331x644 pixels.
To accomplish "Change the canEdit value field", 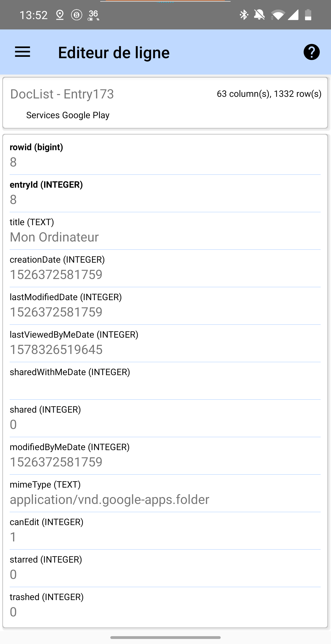I will [x=165, y=537].
